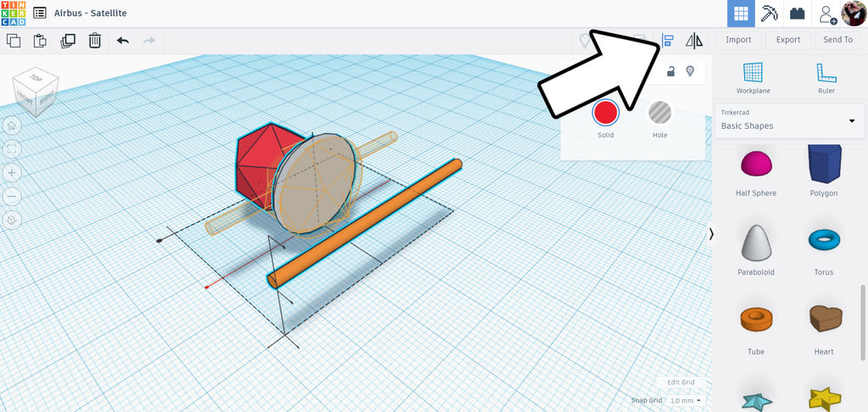Viewport: 868px width, 412px height.
Task: Click the view cube navigator
Action: click(x=36, y=91)
